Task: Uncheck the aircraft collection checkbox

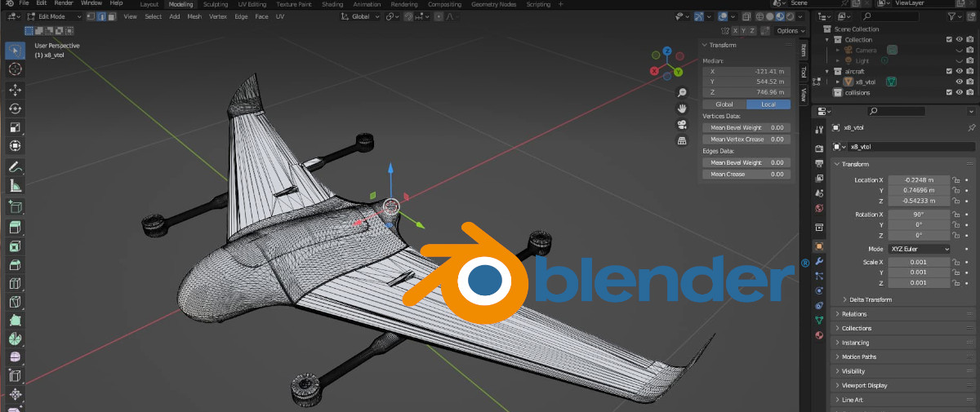Action: pos(949,71)
